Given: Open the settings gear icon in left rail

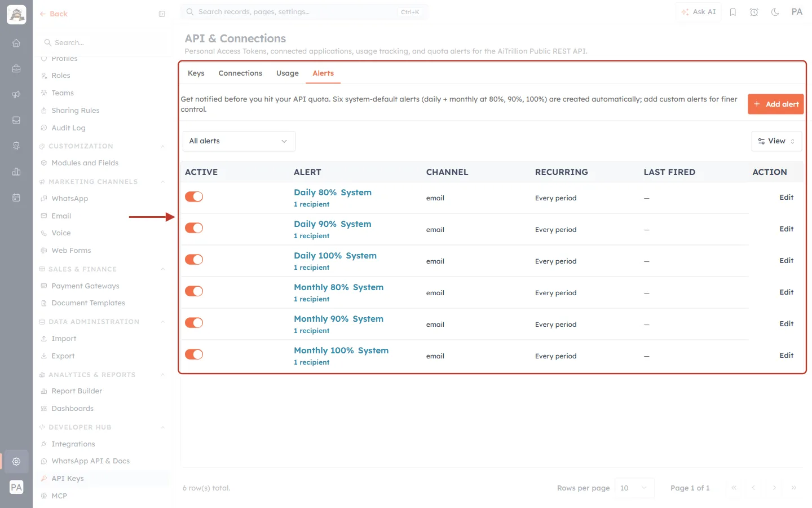Looking at the screenshot, I should pos(16,461).
